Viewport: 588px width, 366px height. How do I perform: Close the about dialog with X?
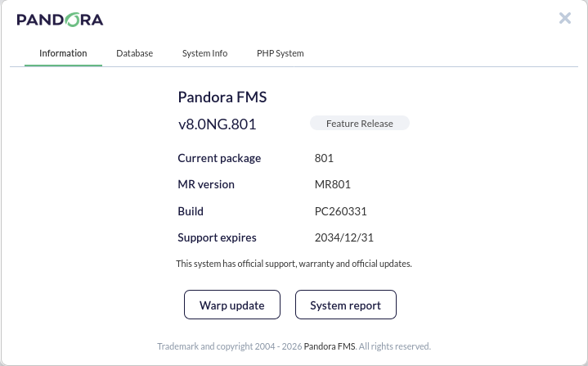(565, 18)
